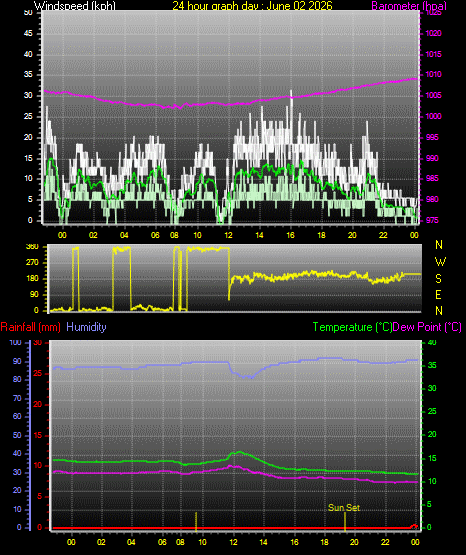Viewport: 466px width, 555px height.
Task: Click the Humidity legend label
Action: 86,327
